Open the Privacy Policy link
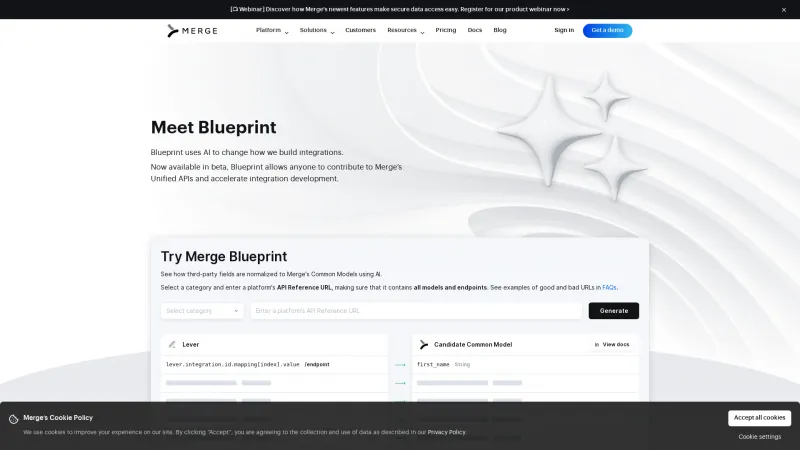The width and height of the screenshot is (800, 450). [x=446, y=432]
